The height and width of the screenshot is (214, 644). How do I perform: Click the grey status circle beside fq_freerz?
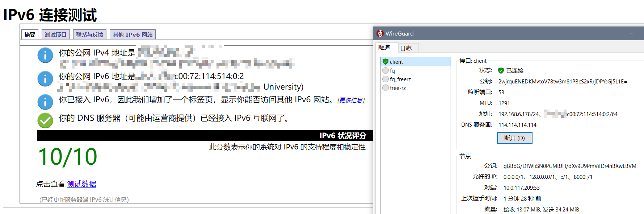click(x=386, y=79)
